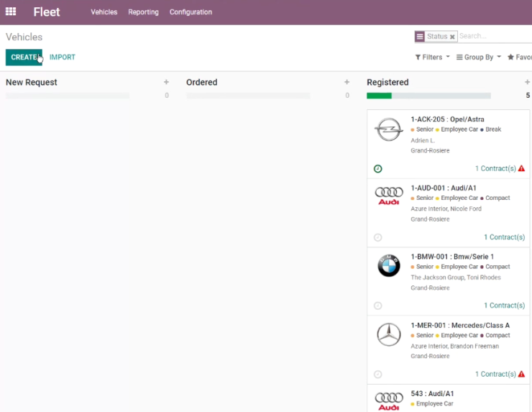The image size is (532, 412).
Task: Click the New Request column progress bar
Action: pyautogui.click(x=68, y=96)
